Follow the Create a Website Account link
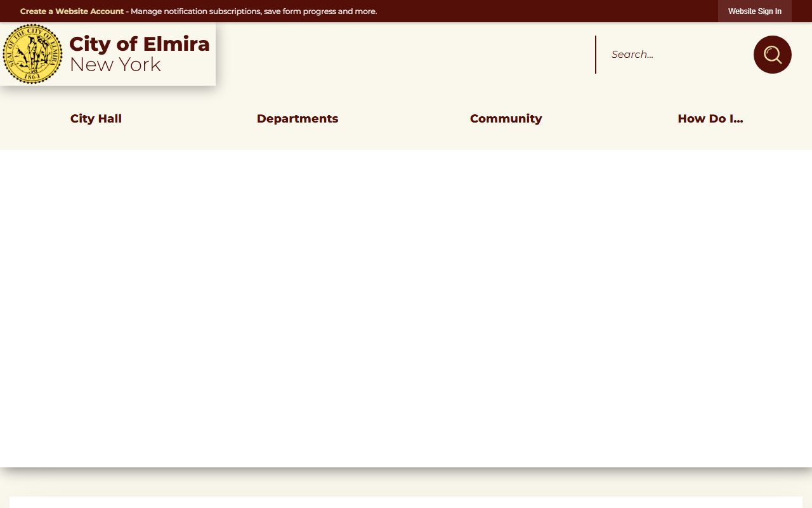The height and width of the screenshot is (508, 812). tap(72, 11)
